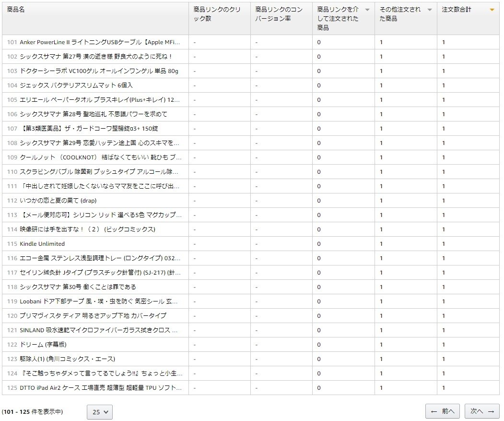
Task: Select row 101 Anker PowerLine II cable
Action: (x=251, y=42)
